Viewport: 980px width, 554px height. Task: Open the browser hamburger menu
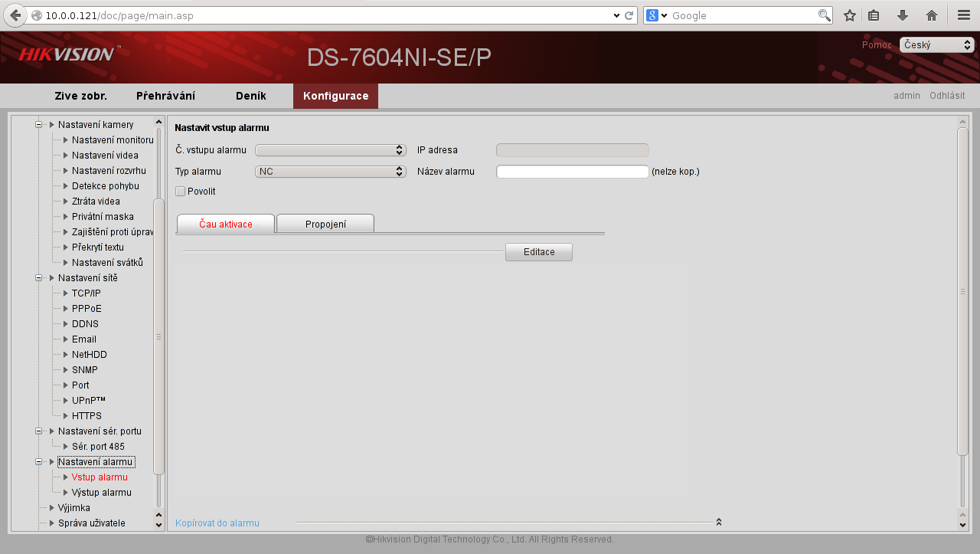[x=964, y=15]
